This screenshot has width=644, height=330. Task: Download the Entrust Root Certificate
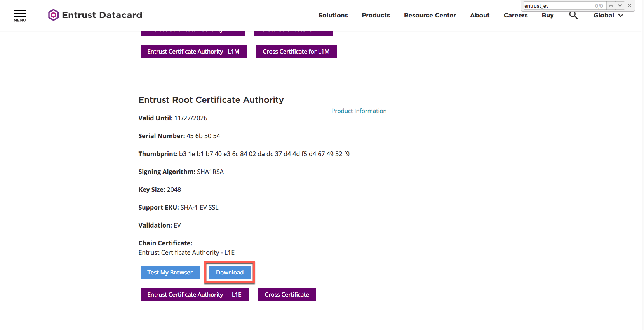click(x=230, y=273)
